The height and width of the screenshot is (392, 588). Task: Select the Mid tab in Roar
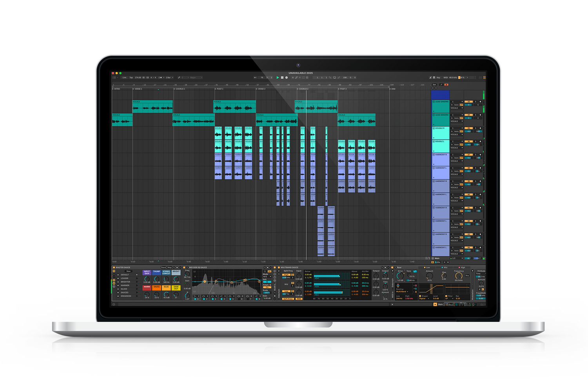(445, 267)
